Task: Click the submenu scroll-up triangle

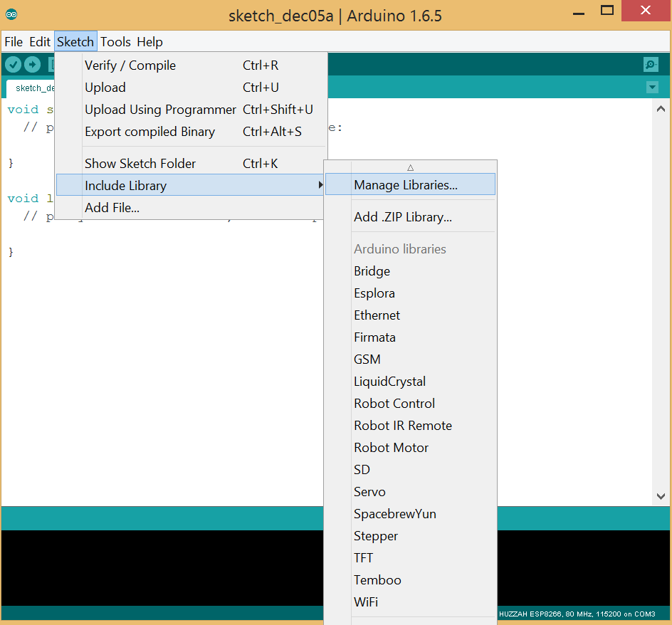Action: (x=410, y=167)
